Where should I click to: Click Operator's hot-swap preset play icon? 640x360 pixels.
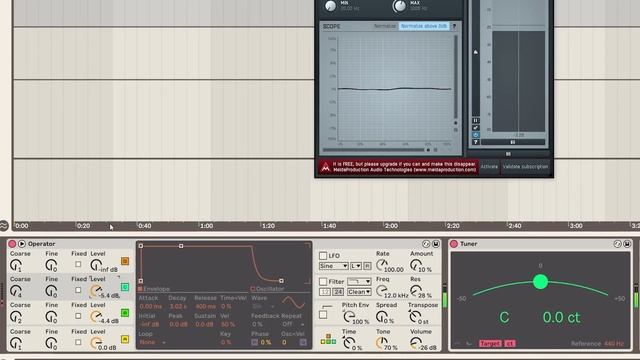click(x=22, y=244)
